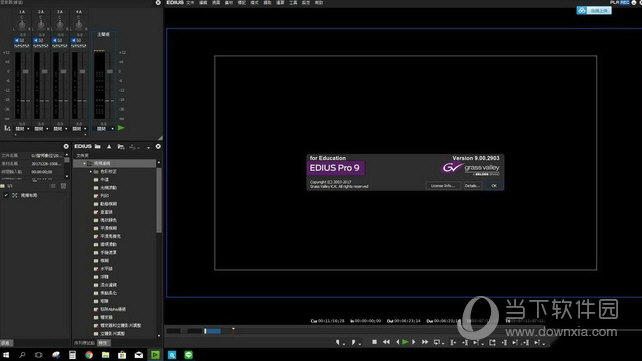This screenshot has height=361, width=642.
Task: Click the up-arrow icon in effects palette
Action: click(x=109, y=146)
